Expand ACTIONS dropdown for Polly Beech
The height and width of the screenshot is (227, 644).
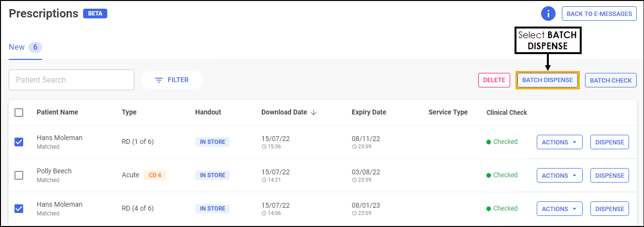click(x=559, y=176)
